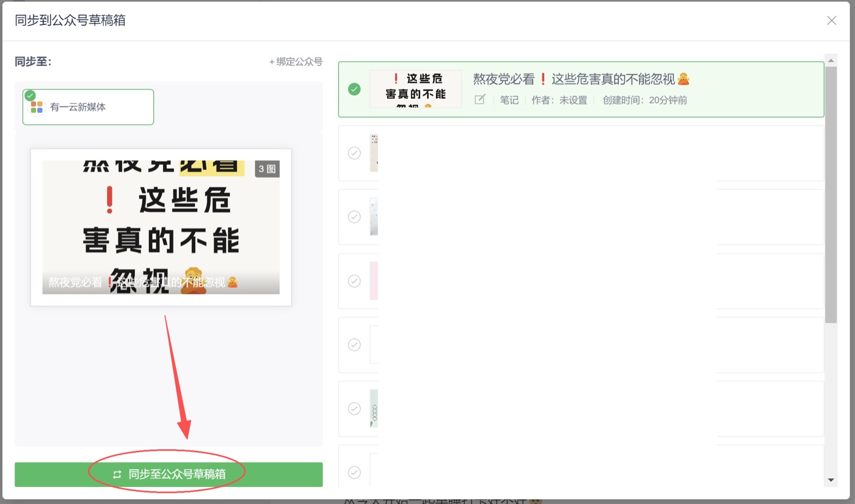Uncheck the green checkmark of 熬夜党必看 article
Viewport: 855px width, 504px height.
click(354, 89)
